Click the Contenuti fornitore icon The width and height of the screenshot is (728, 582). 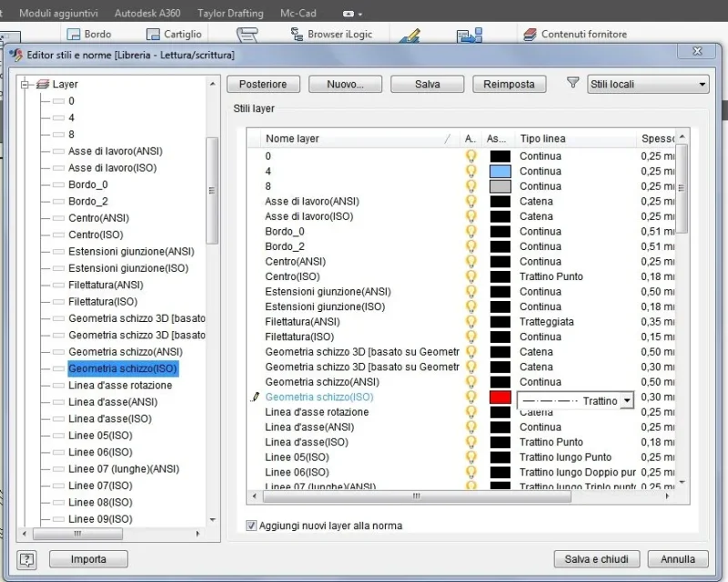point(530,35)
